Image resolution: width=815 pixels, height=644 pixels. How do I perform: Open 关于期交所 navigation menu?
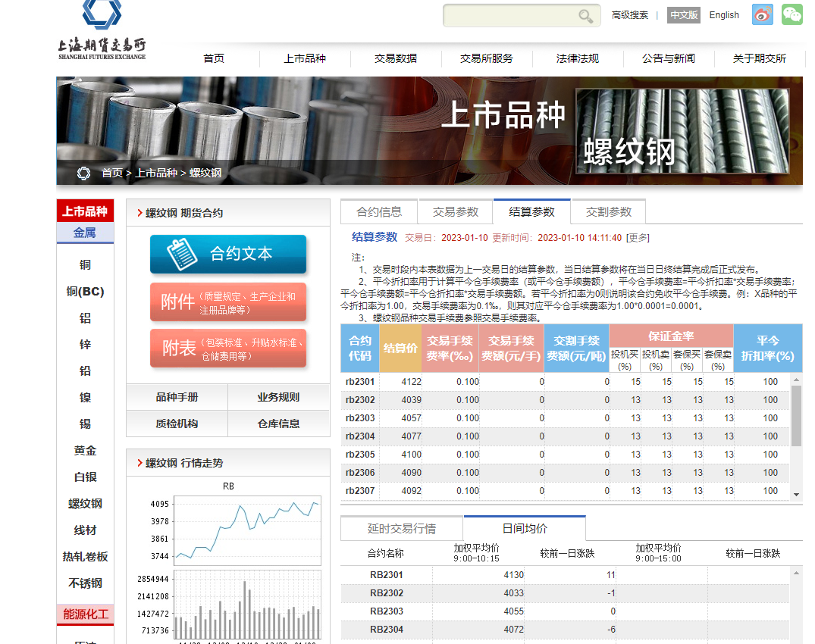pos(760,58)
